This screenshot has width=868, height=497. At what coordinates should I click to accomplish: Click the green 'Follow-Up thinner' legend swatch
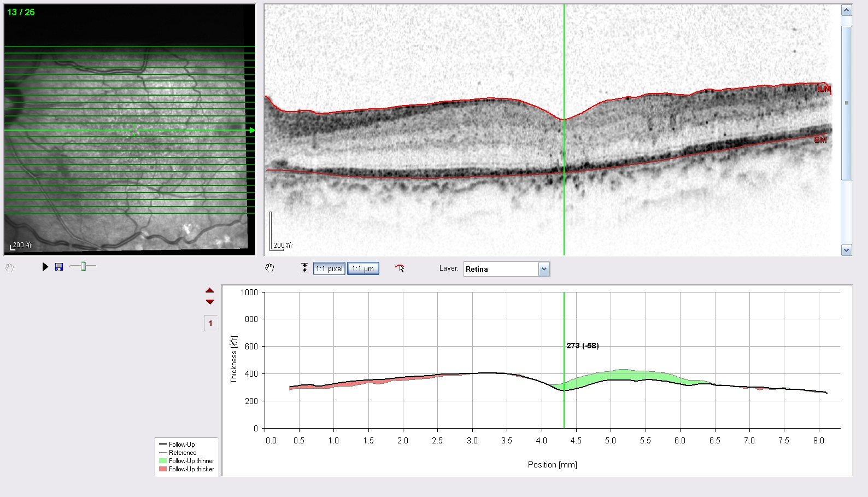click(163, 461)
